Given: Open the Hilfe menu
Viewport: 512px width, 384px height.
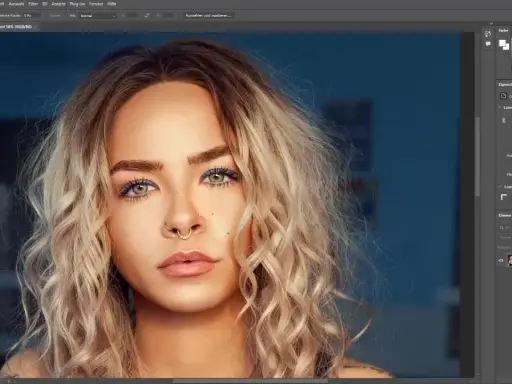Looking at the screenshot, I should pos(112,4).
